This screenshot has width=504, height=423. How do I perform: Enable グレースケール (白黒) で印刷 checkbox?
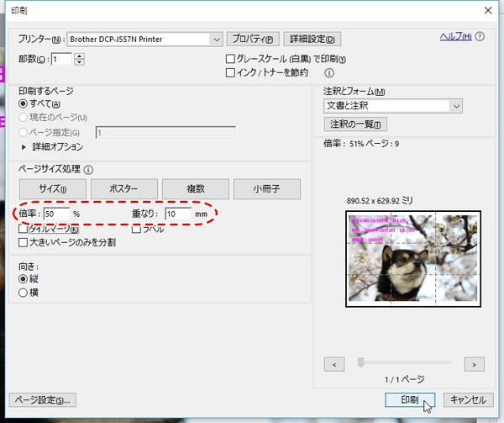point(230,59)
